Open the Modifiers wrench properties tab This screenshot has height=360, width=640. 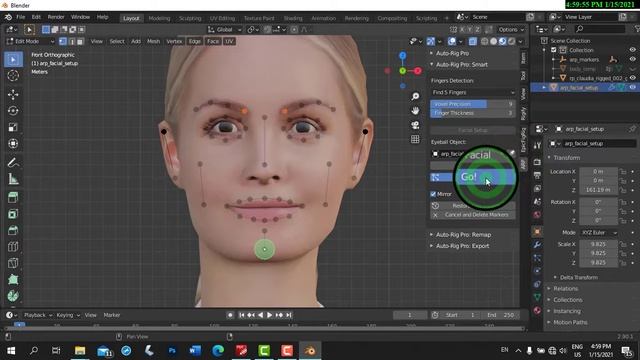point(537,244)
